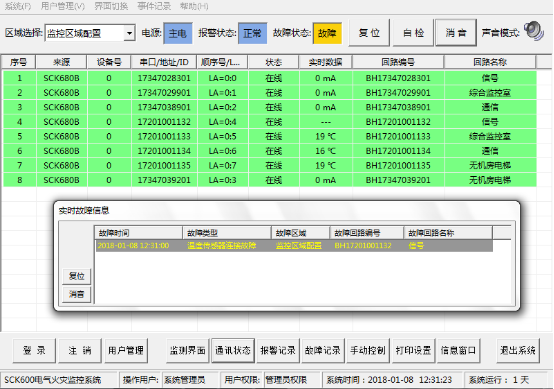Click the 消音 mute button in toolbar
This screenshot has height=389, width=554.
coord(456,33)
